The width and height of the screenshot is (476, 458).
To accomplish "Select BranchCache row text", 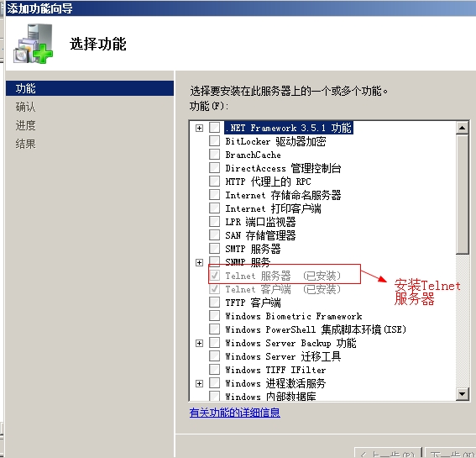I will [x=253, y=155].
